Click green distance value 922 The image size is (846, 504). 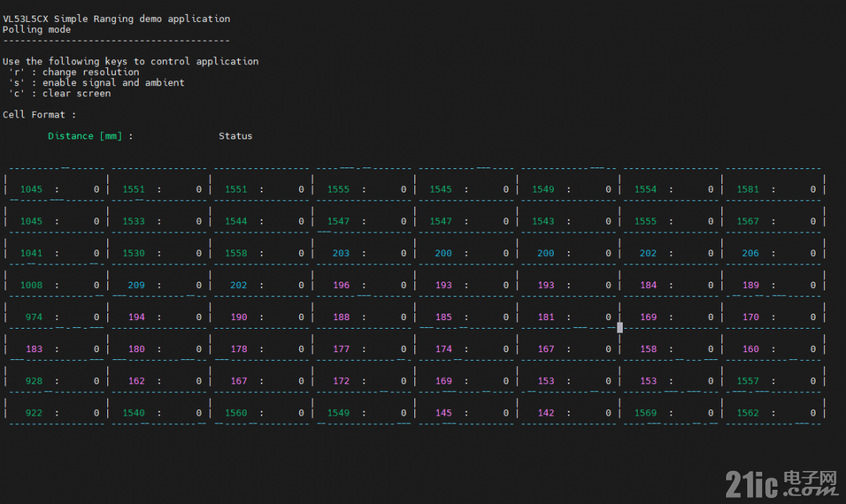coord(34,413)
